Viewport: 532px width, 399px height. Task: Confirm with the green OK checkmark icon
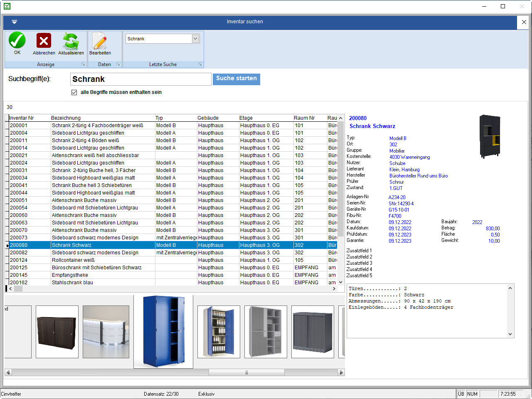17,41
